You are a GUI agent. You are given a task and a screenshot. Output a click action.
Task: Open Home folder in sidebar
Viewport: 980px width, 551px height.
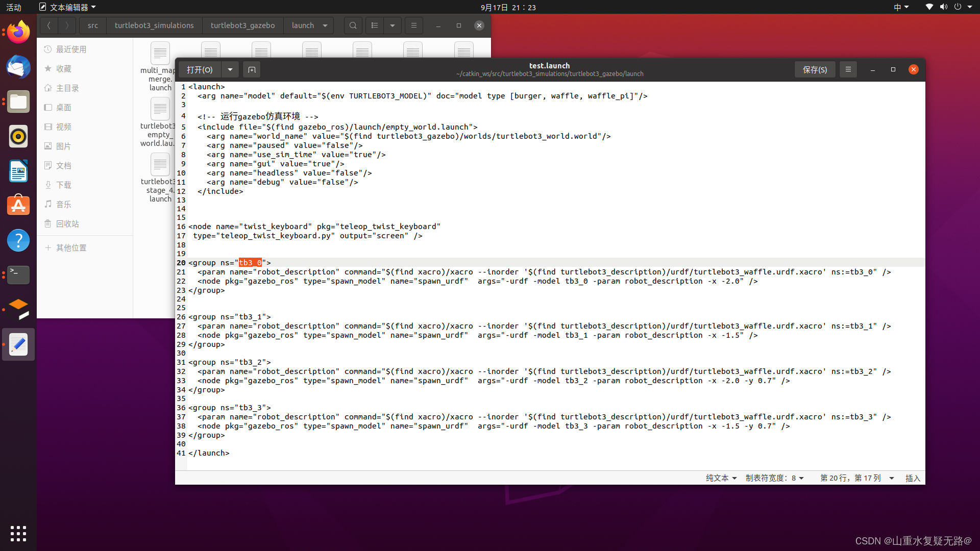85,88
